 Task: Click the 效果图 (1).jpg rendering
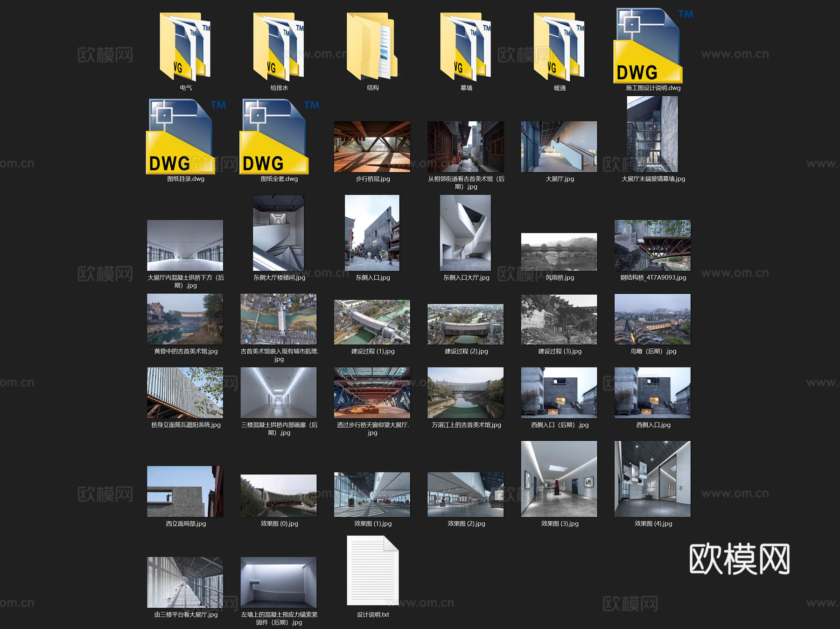click(372, 495)
